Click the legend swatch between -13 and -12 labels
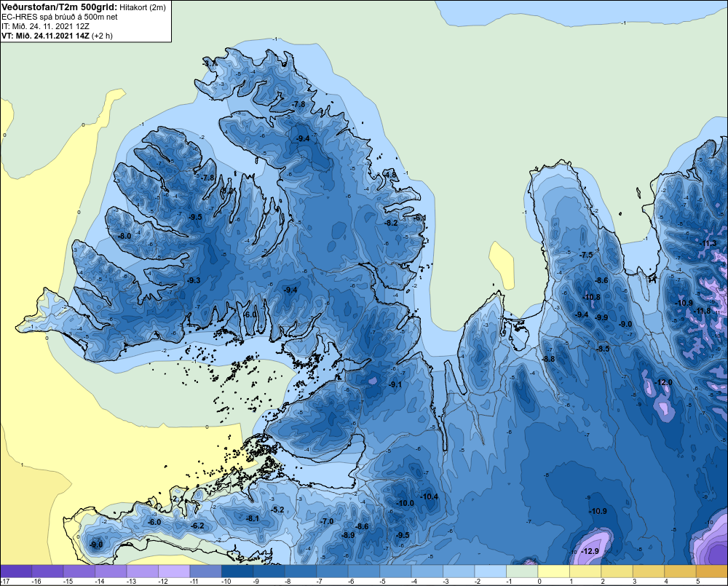This screenshot has width=728, height=586. tap(143, 571)
